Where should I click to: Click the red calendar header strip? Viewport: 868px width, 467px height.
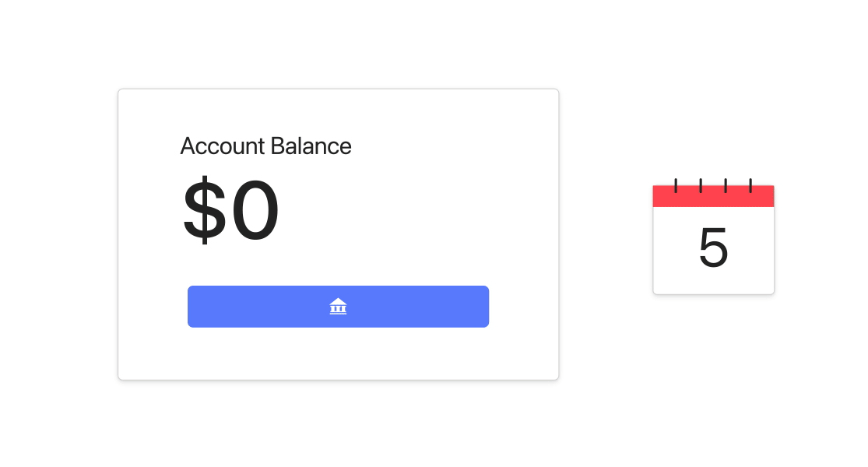click(713, 198)
